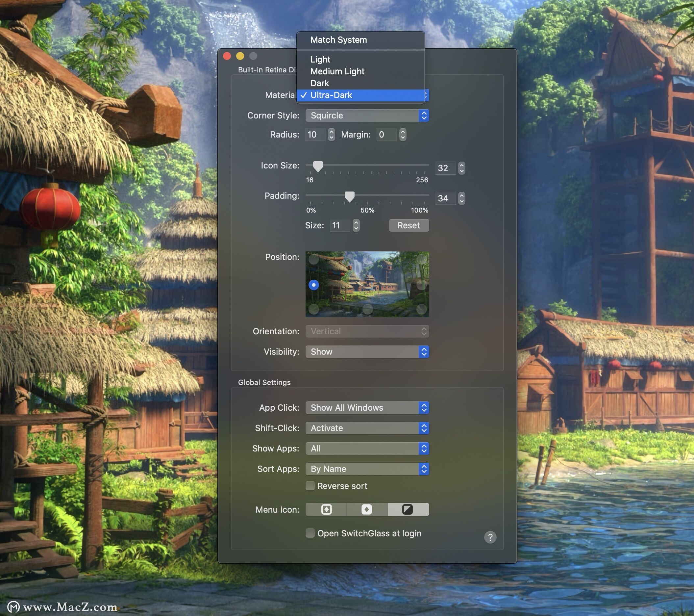Open the Shift-Click dropdown showing Activate

(x=367, y=428)
